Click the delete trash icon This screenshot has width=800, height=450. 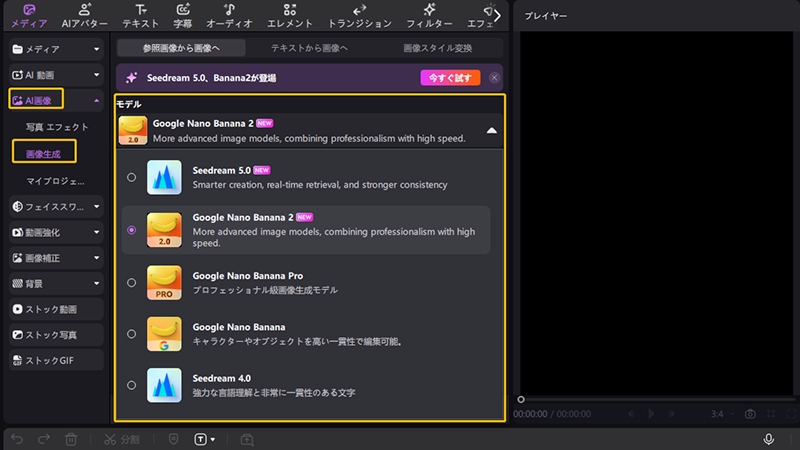click(x=71, y=439)
